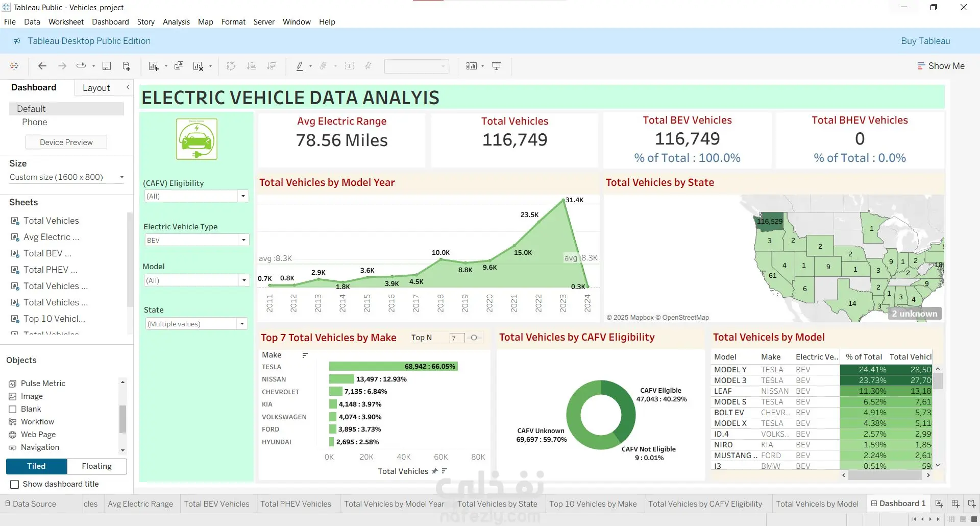
Task: Switch to filmstrip view icon
Action: (963, 519)
